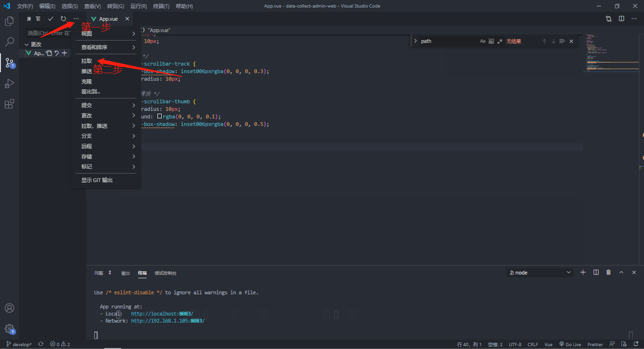
Task: Refresh source control with the circular arrow
Action: [63, 19]
